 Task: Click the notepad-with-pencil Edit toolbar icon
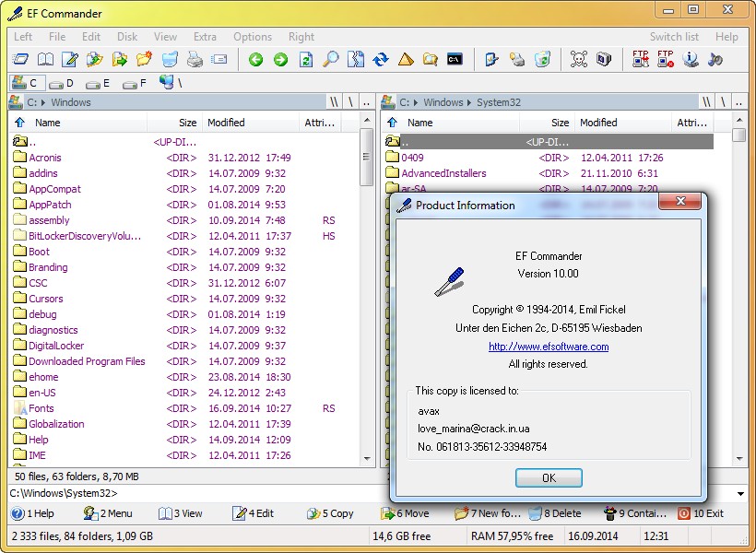70,59
